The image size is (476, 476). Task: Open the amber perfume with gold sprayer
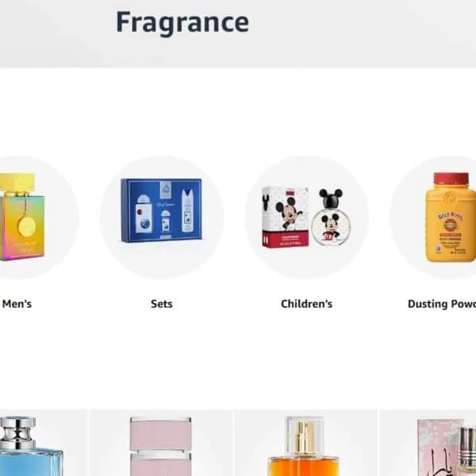[x=304, y=446]
